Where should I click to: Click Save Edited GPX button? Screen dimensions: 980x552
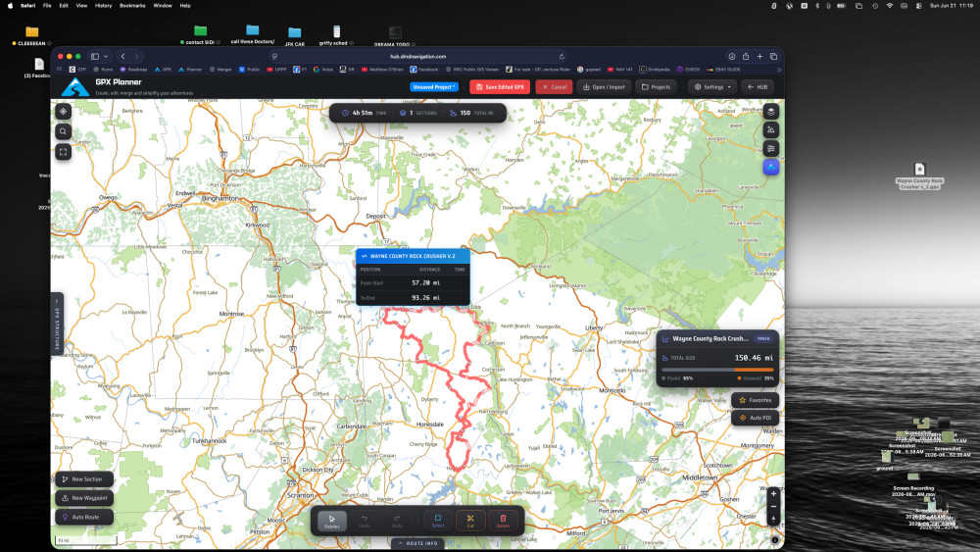pyautogui.click(x=500, y=87)
